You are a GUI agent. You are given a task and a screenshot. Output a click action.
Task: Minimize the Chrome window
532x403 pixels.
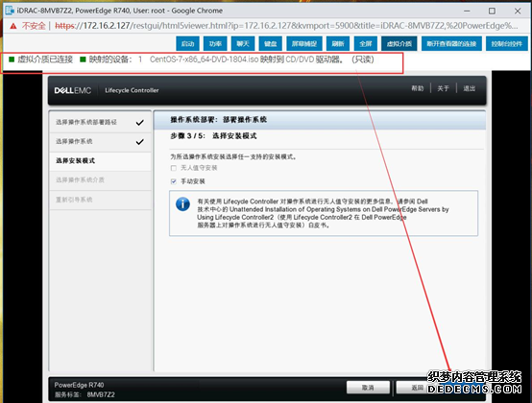pyautogui.click(x=467, y=11)
